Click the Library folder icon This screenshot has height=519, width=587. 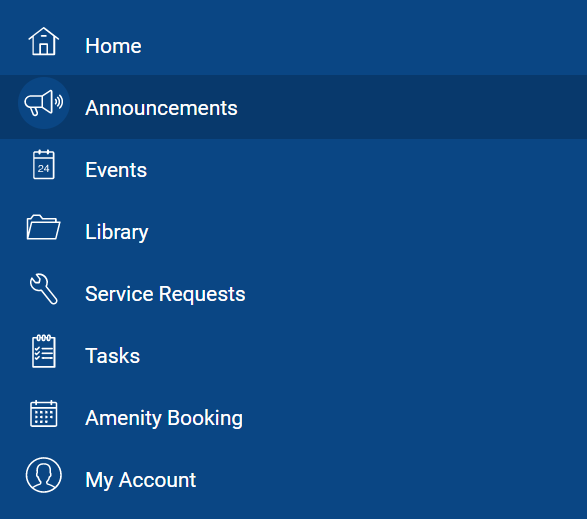[x=43, y=227]
